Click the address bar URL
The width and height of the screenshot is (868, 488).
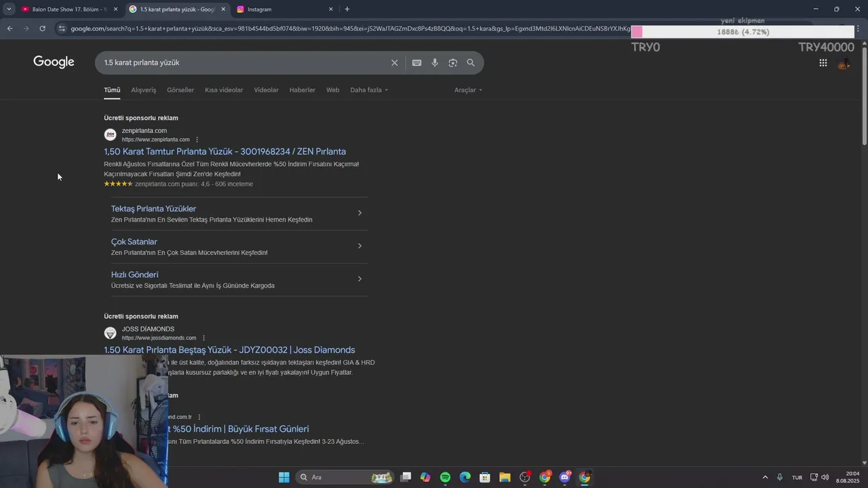349,28
